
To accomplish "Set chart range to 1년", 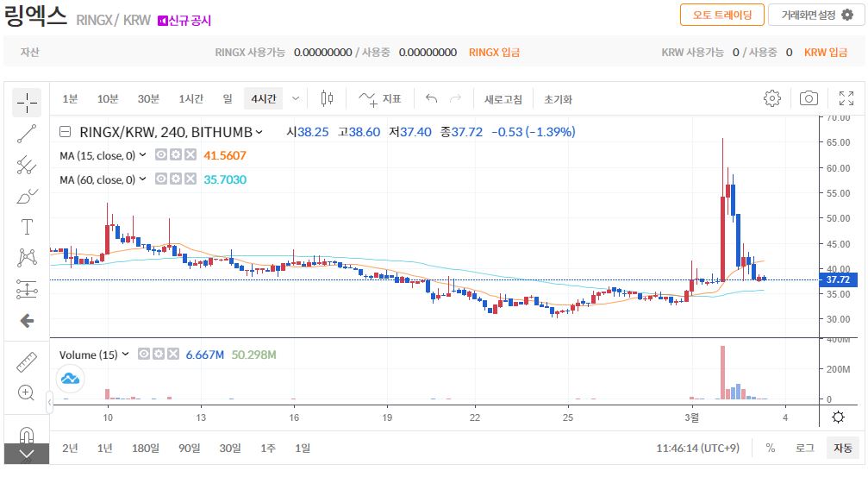I will 104,448.
